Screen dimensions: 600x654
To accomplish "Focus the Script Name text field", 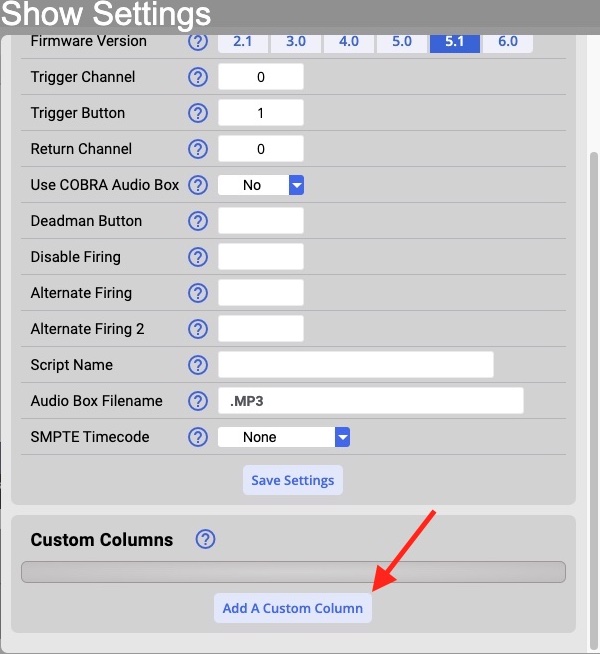I will coord(356,365).
